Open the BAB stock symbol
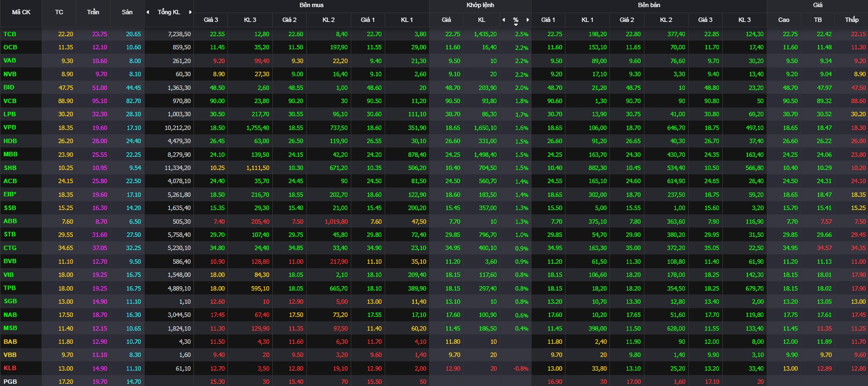 (x=10, y=342)
